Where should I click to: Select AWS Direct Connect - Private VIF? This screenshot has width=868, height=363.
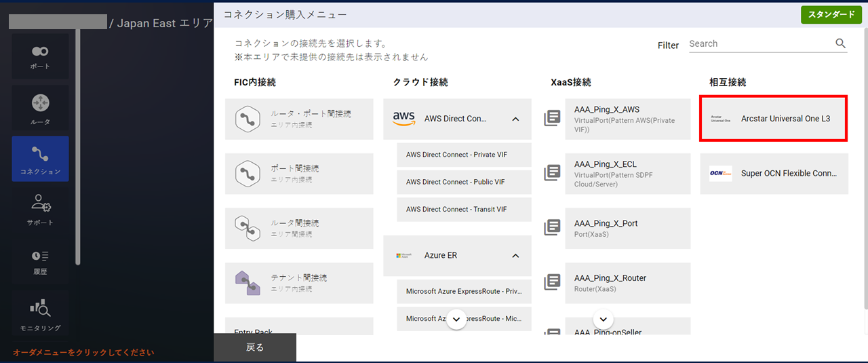tap(457, 155)
